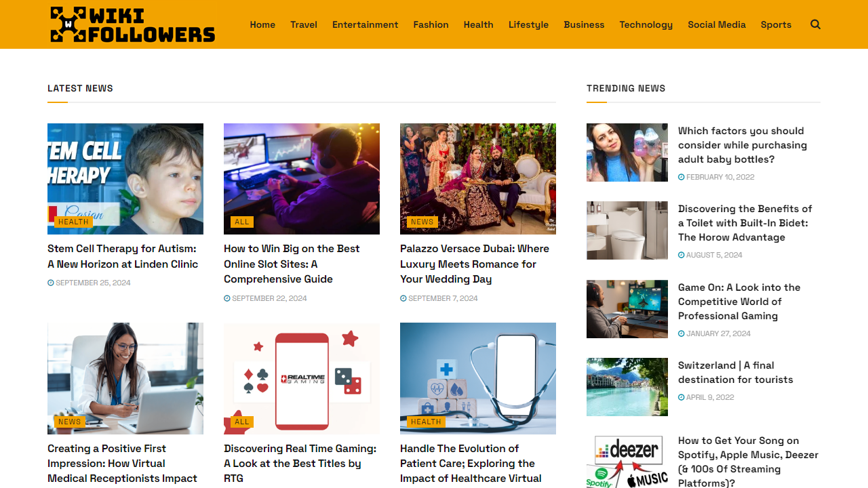The width and height of the screenshot is (868, 488).
Task: Click clock icon beside April 9, 2022
Action: pos(682,398)
